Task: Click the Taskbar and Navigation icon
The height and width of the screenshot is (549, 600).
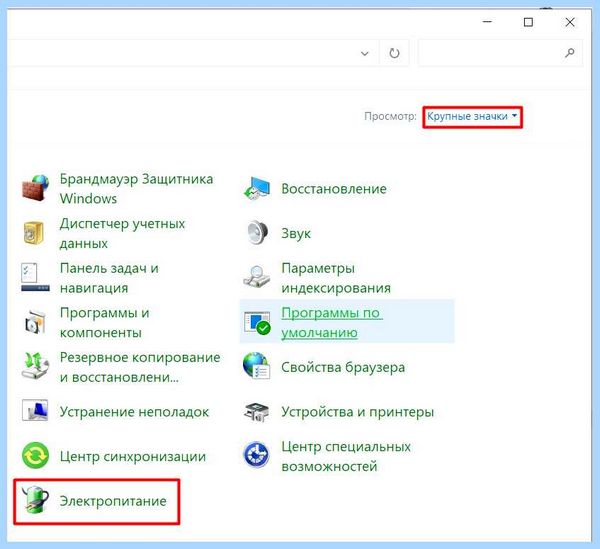Action: point(35,277)
